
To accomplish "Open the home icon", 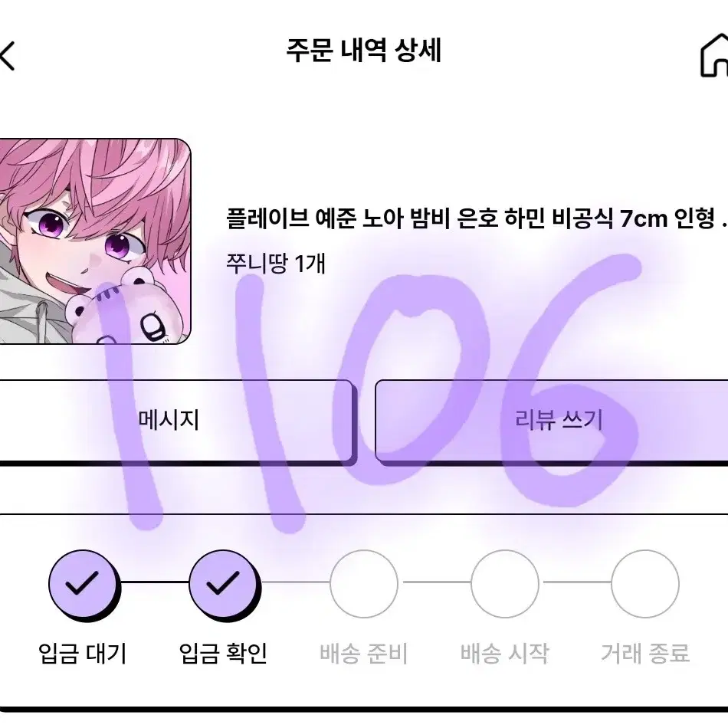I will [714, 56].
